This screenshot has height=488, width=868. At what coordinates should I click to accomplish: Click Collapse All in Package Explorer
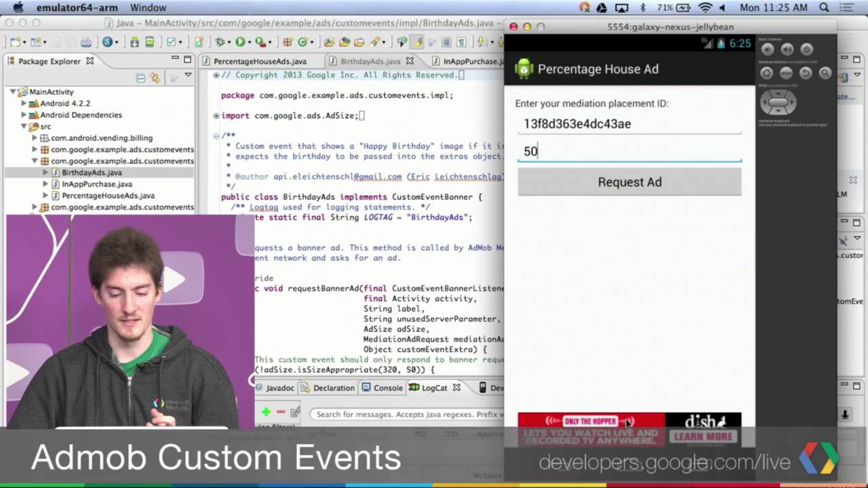click(x=140, y=77)
